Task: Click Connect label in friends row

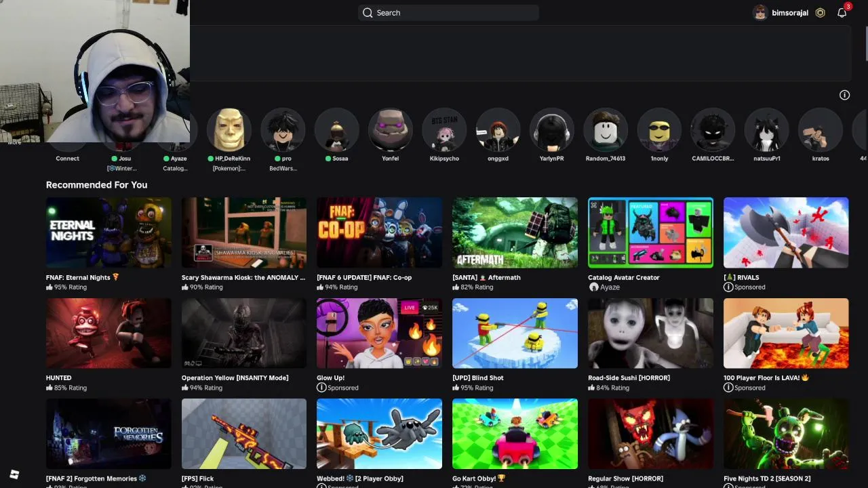Action: [67, 159]
